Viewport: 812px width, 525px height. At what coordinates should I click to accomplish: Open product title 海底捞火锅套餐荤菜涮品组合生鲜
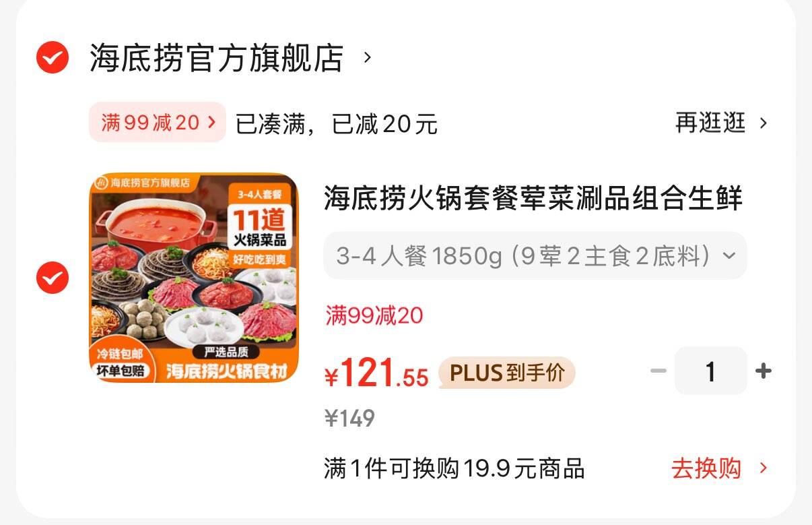(533, 199)
